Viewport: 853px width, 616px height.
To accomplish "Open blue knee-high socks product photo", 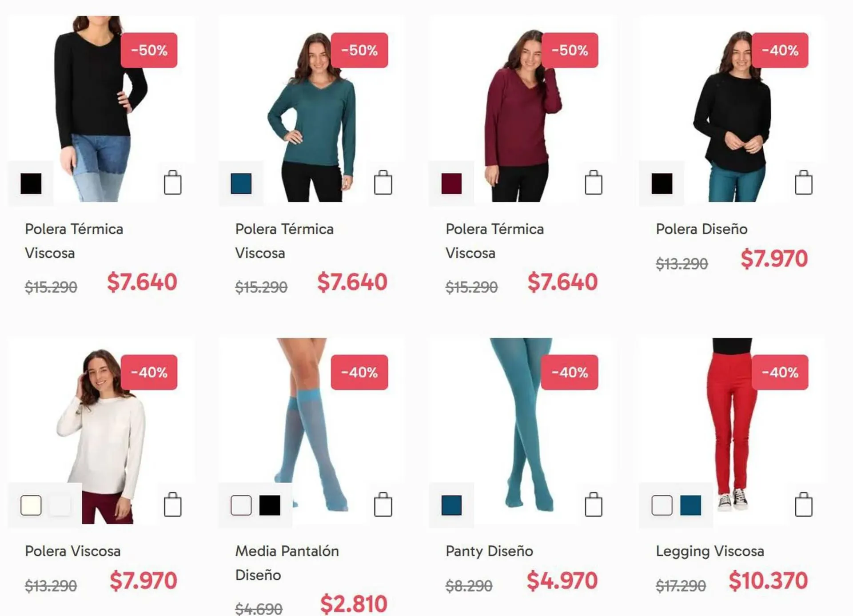I will pos(311,426).
